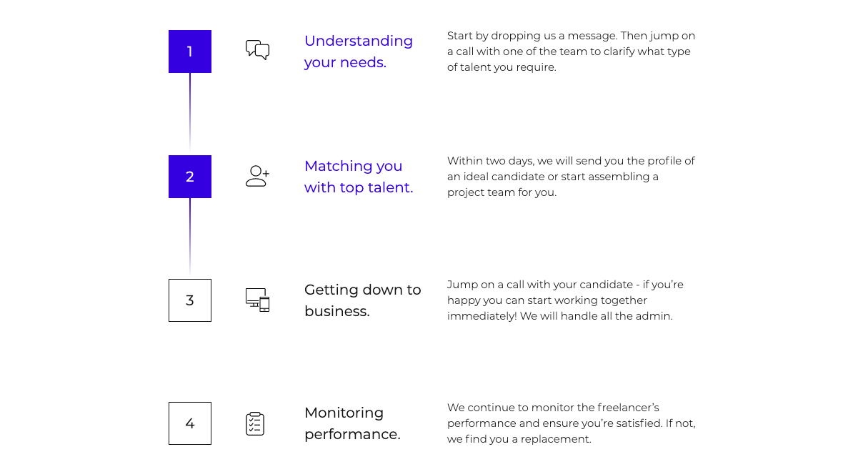The width and height of the screenshot is (868, 472).
Task: Click the monitor and phone devices icon
Action: 257,300
